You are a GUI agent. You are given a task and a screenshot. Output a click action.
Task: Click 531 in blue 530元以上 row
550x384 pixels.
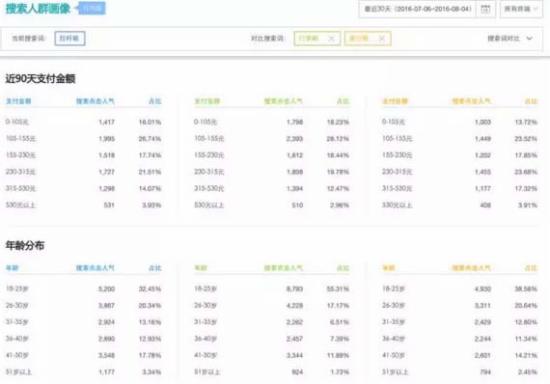tap(109, 205)
